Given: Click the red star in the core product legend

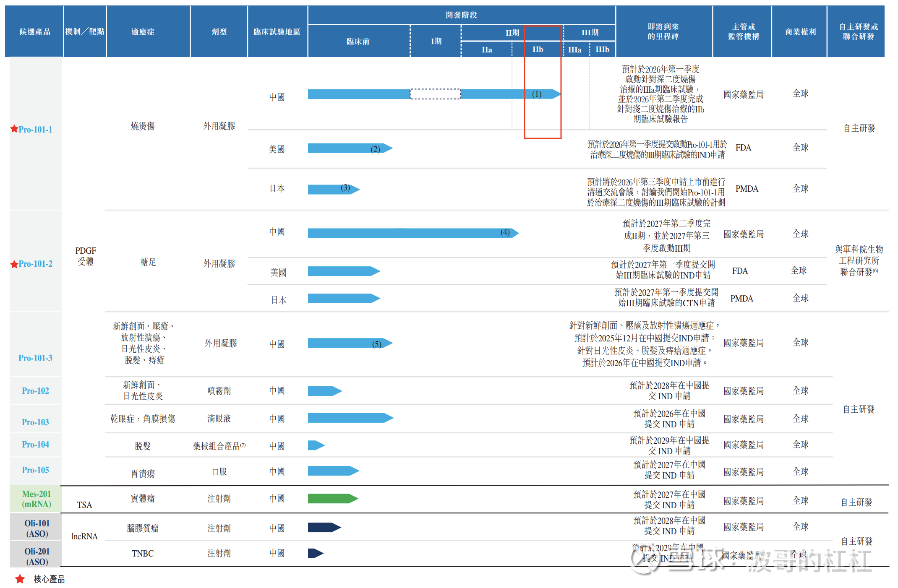Looking at the screenshot, I should tap(20, 579).
